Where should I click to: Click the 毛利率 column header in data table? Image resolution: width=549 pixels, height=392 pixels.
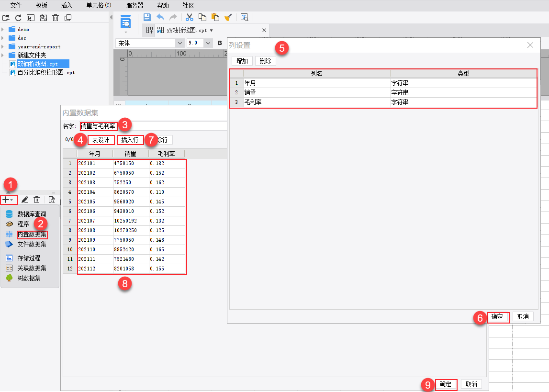coord(166,154)
